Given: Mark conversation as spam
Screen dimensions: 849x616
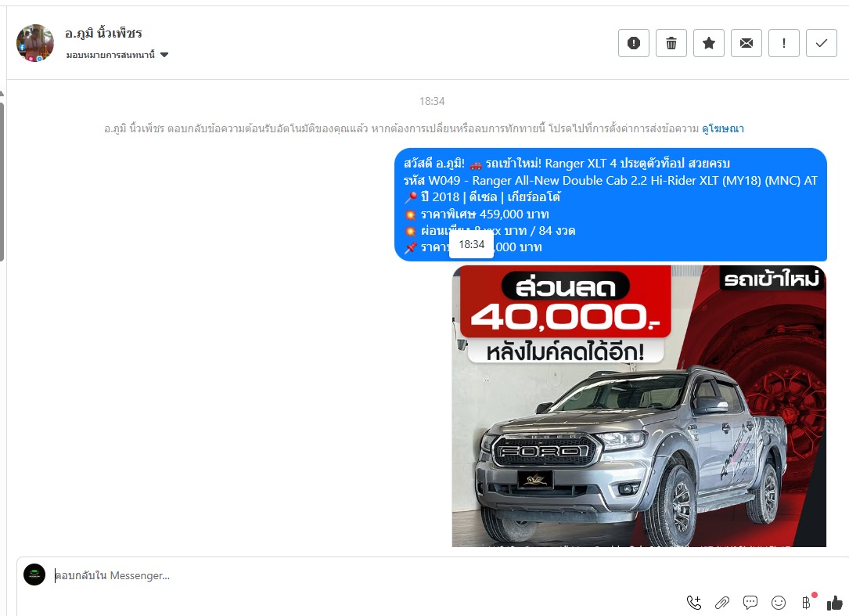Looking at the screenshot, I should (634, 43).
